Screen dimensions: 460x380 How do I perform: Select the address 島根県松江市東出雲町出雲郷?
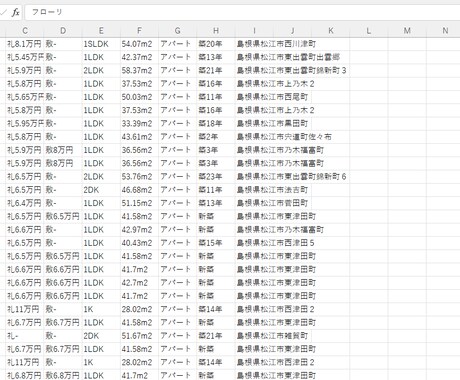[x=288, y=57]
